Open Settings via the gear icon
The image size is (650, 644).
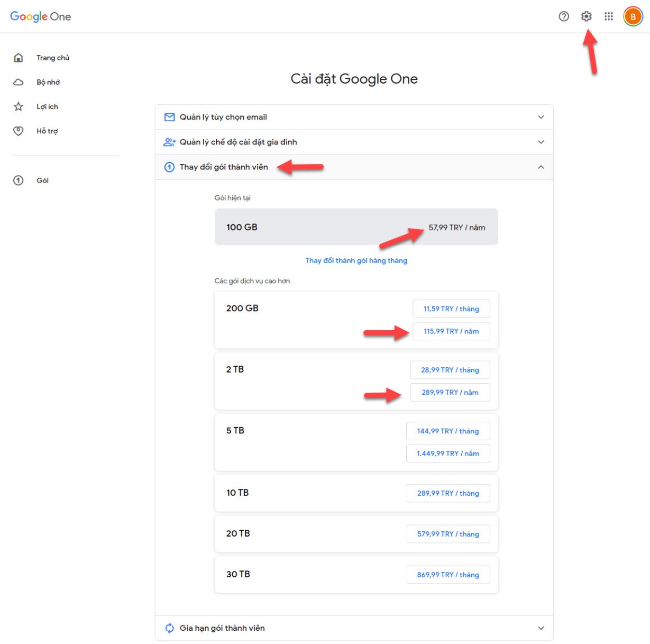(x=586, y=16)
